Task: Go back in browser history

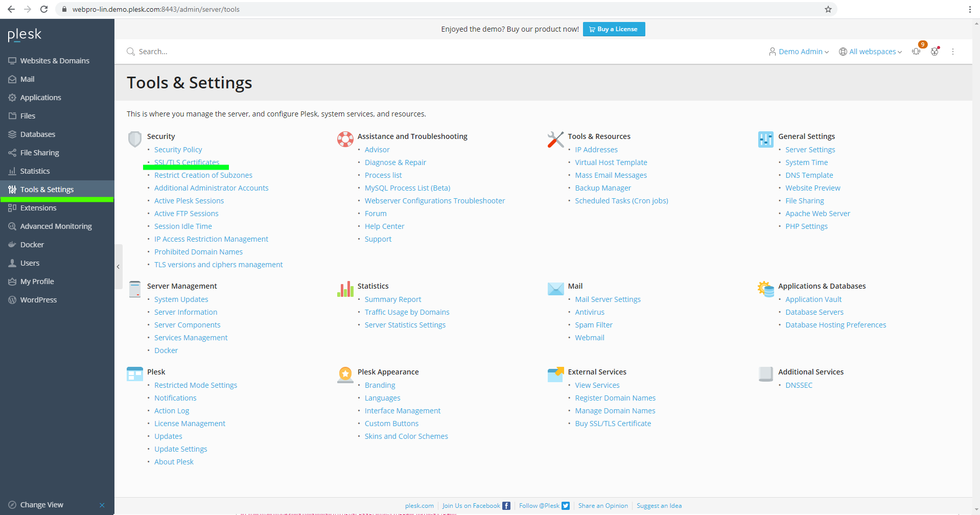Action: tap(11, 9)
